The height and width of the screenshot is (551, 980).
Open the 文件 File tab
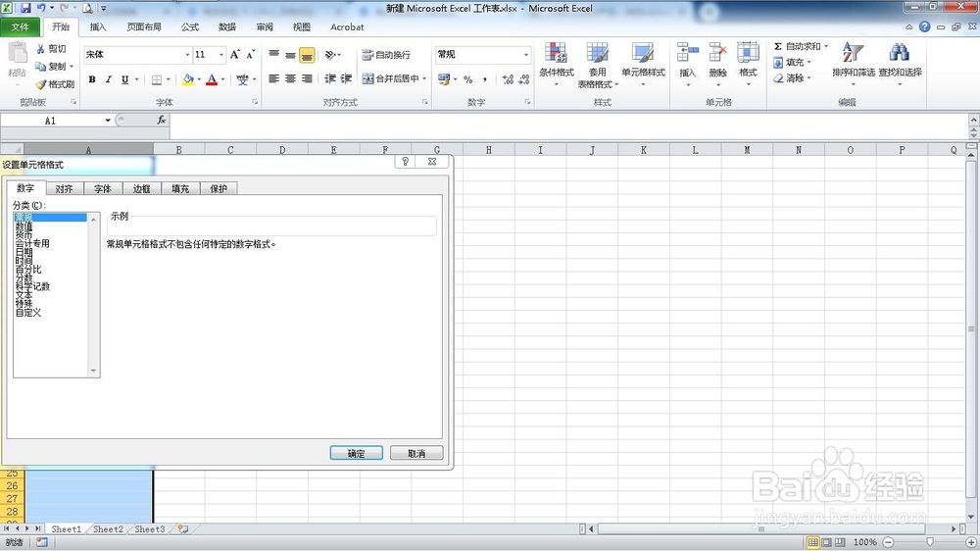coord(20,26)
